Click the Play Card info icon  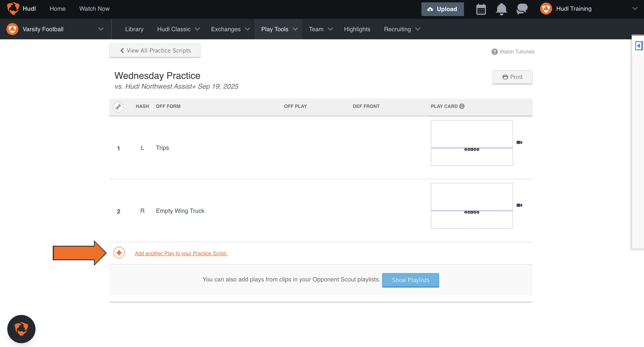pos(462,106)
